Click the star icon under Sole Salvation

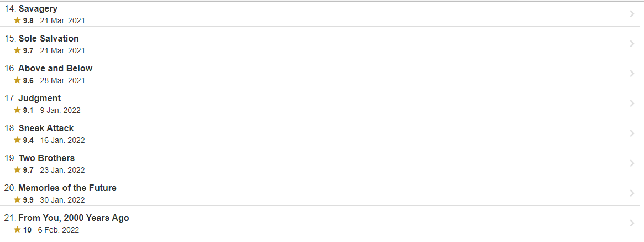17,50
